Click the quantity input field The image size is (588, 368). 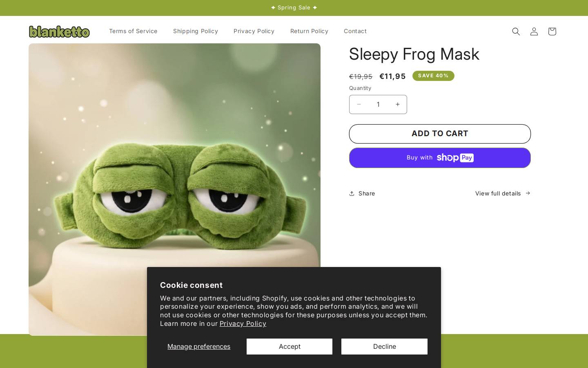[378, 104]
